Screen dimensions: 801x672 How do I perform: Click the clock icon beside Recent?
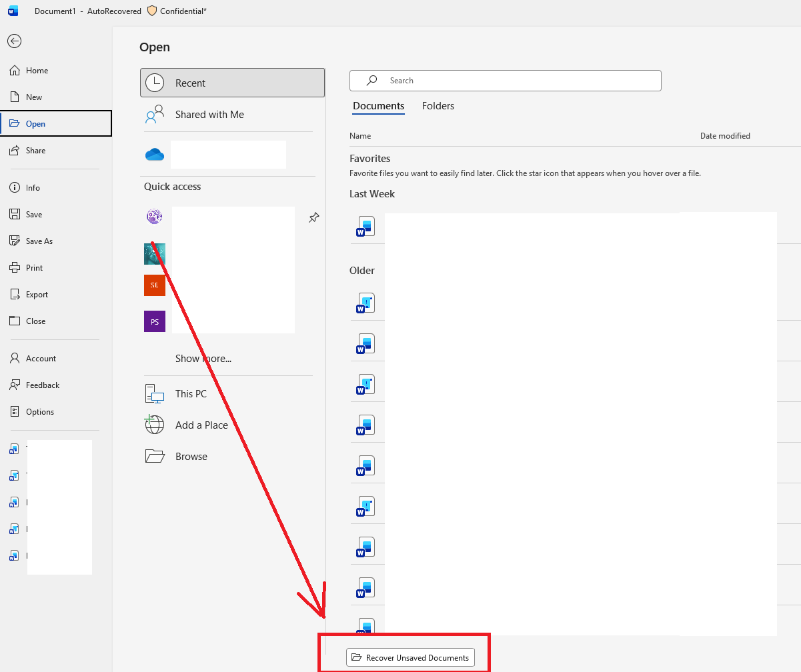(x=155, y=83)
